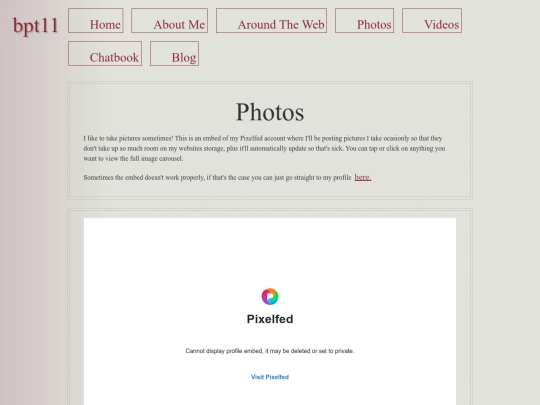
Task: Visit the Blog page
Action: pos(175,53)
